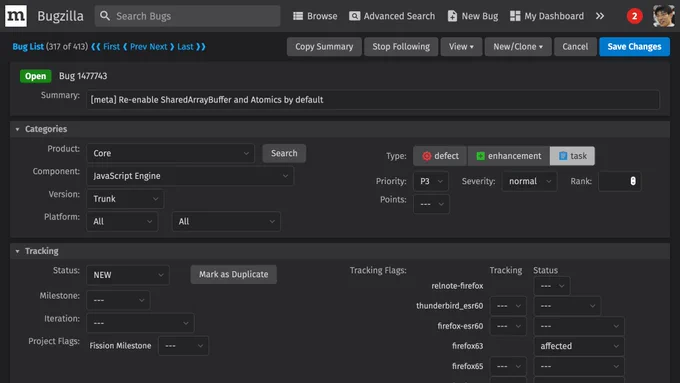Collapse the Tracking section

(x=17, y=251)
